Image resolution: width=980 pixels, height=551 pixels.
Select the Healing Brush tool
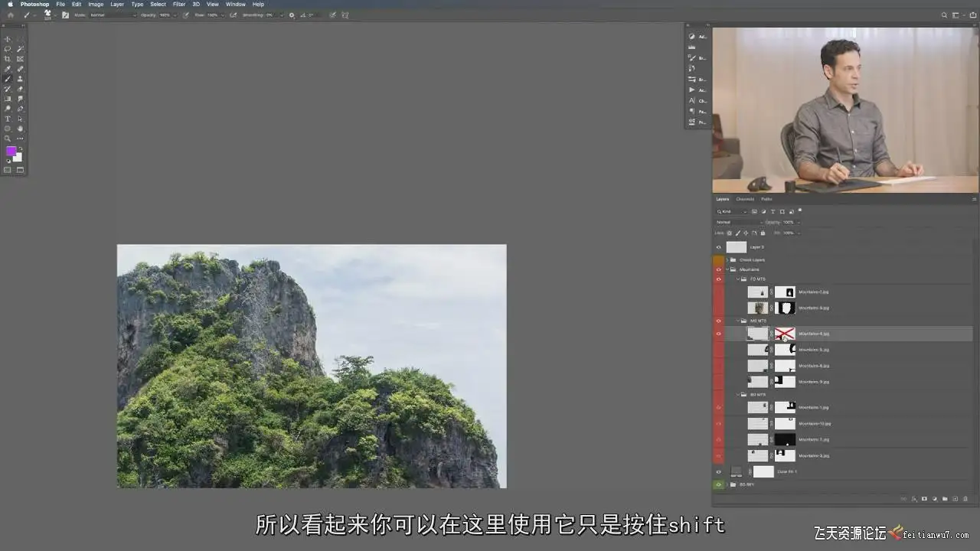coord(20,69)
